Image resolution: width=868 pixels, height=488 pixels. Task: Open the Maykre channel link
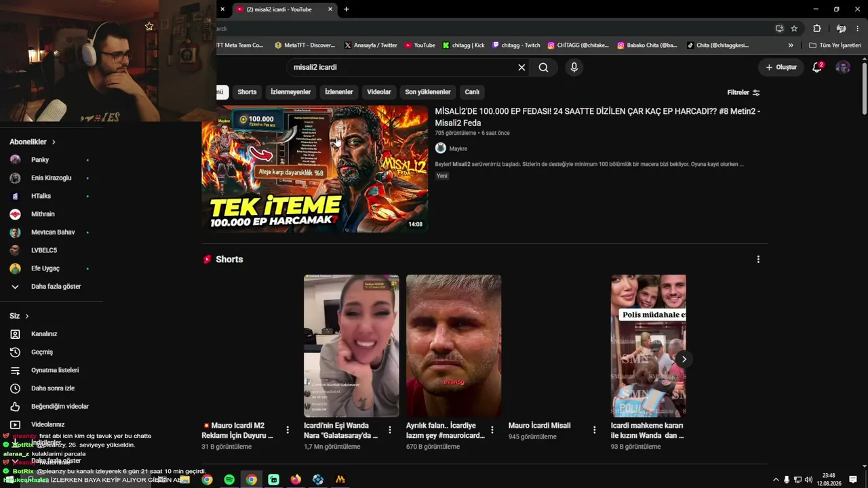(x=458, y=148)
